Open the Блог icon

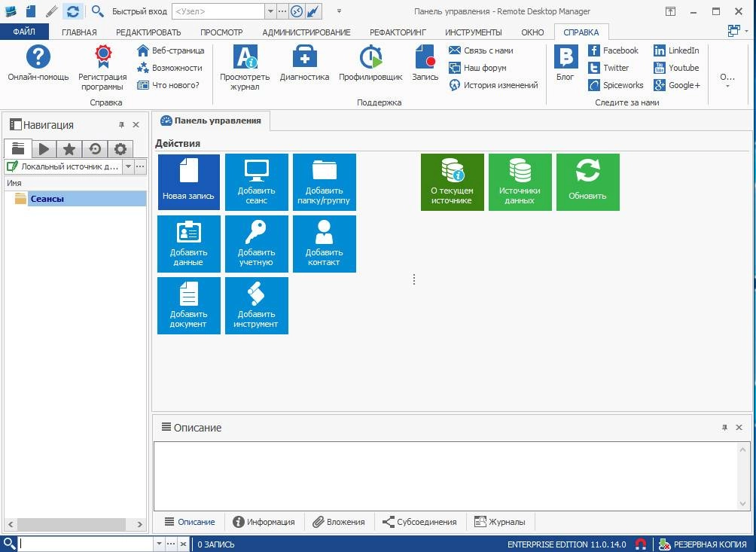565,63
